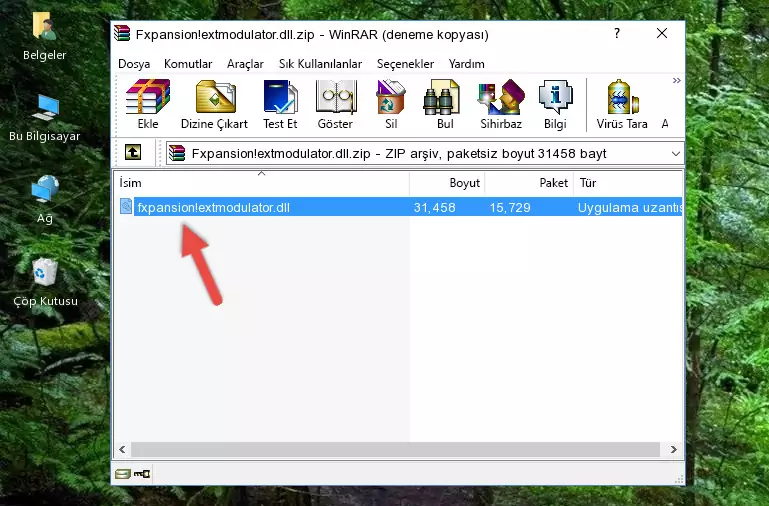The image size is (769, 506).
Task: Click the Uygulama uzantısı type cell
Action: 630,207
